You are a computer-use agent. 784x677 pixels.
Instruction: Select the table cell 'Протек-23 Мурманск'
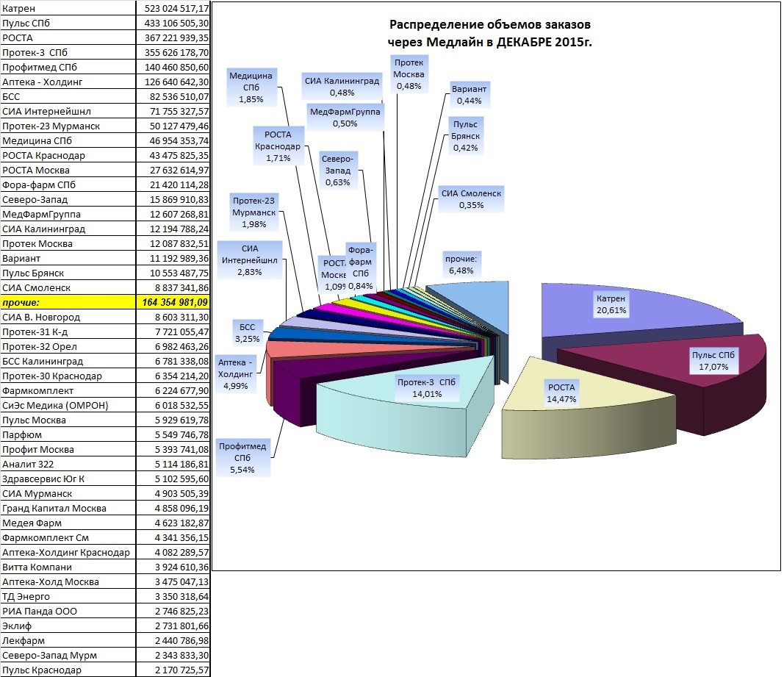pos(68,126)
